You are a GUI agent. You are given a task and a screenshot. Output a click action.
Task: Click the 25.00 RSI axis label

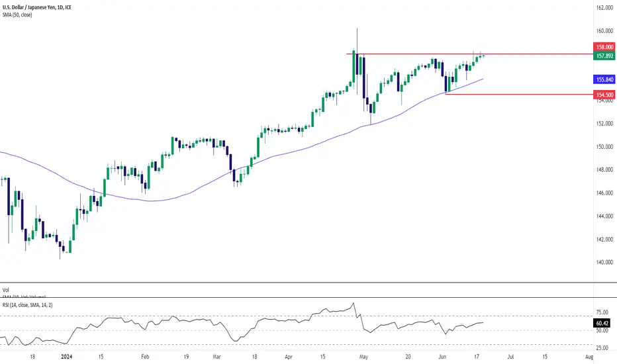[x=602, y=348]
